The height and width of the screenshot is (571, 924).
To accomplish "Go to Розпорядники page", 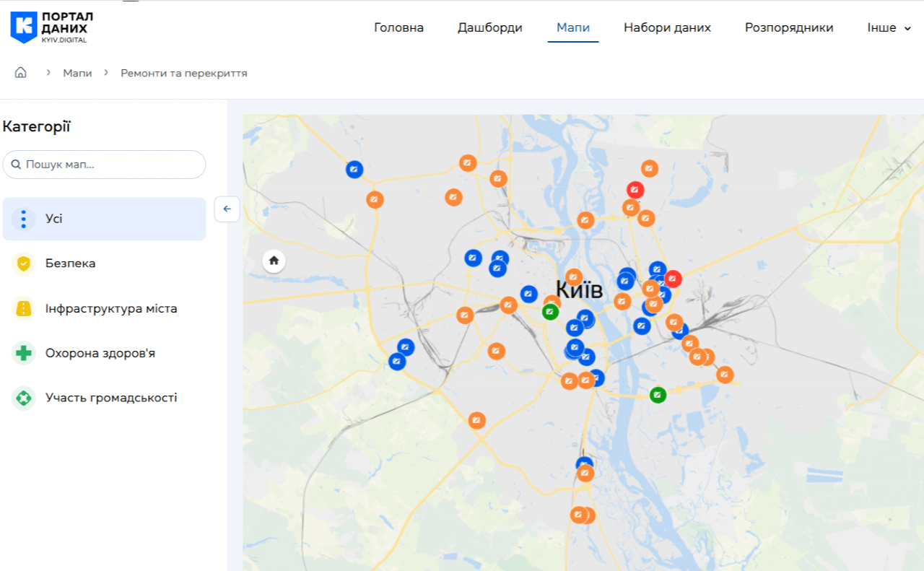I will click(789, 27).
